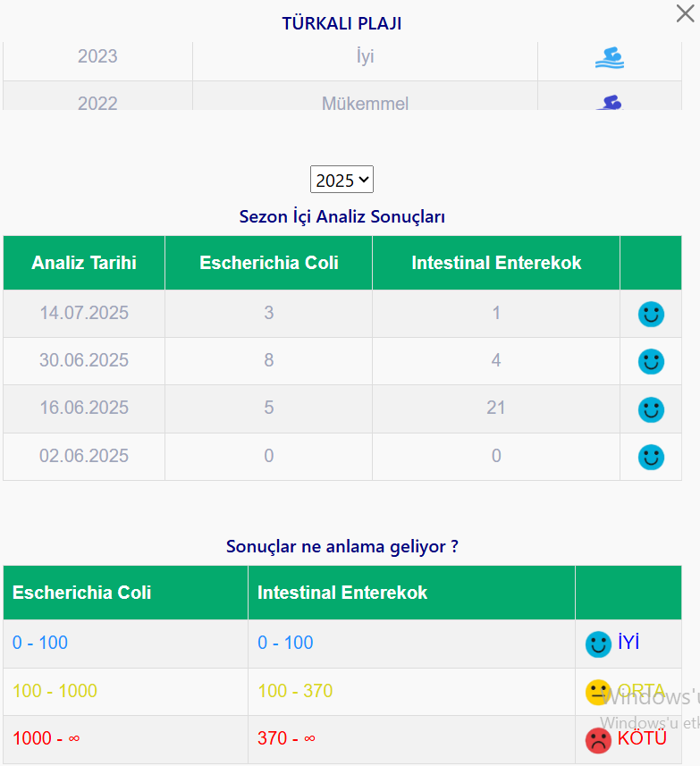The image size is (700, 766).
Task: Close the Türkali Plajı popup
Action: [x=685, y=13]
